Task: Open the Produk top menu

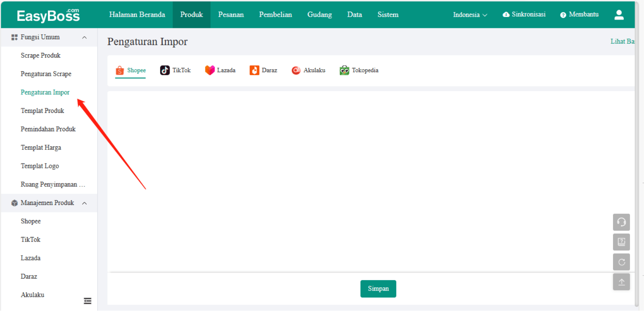Action: pos(191,15)
